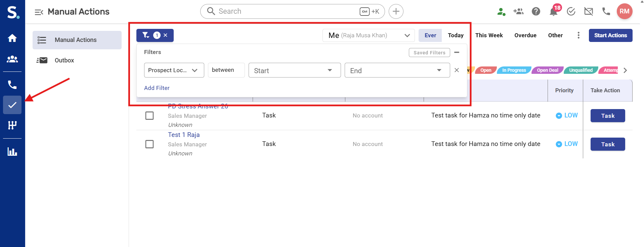The height and width of the screenshot is (247, 644).
Task: Select the This Week tab
Action: click(x=489, y=35)
